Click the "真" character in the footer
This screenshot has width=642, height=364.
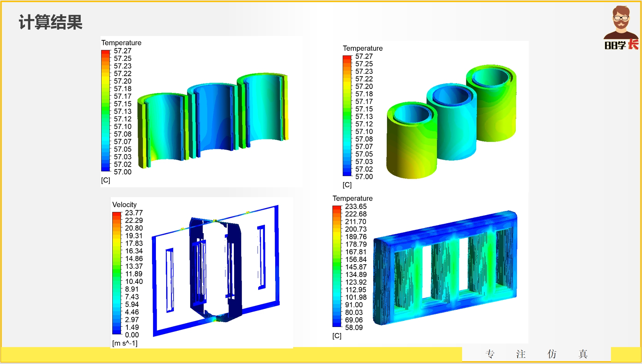pyautogui.click(x=583, y=354)
